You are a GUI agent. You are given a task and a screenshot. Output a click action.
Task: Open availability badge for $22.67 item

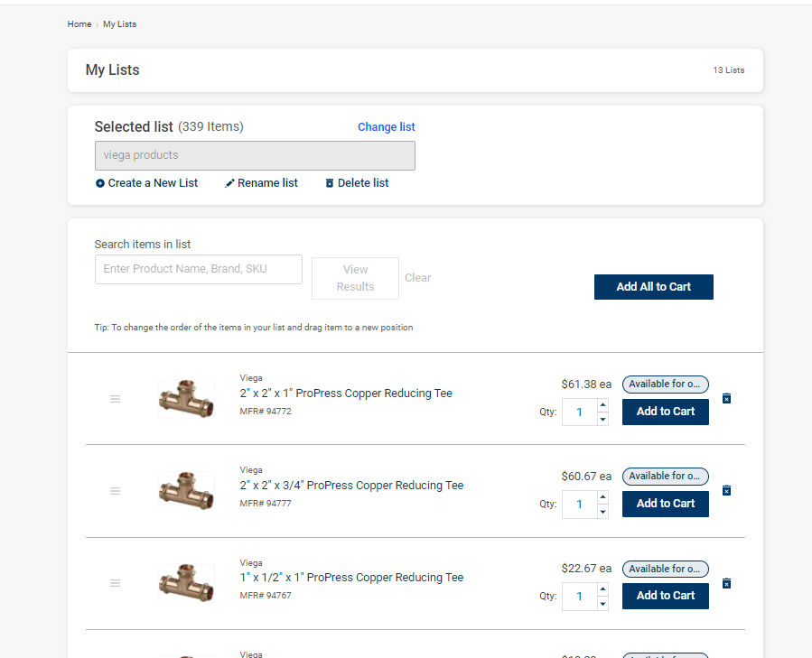point(666,569)
